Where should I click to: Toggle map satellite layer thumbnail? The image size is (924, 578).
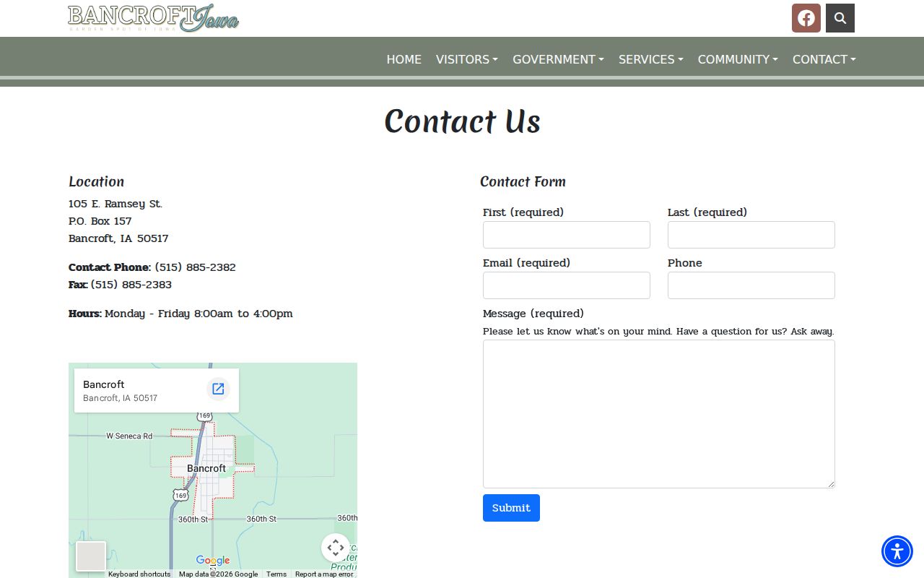[x=91, y=556]
